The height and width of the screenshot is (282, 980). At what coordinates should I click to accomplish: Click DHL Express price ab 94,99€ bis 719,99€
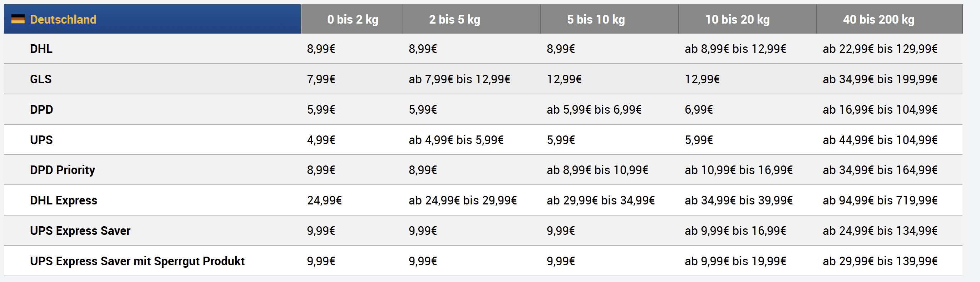pos(880,200)
